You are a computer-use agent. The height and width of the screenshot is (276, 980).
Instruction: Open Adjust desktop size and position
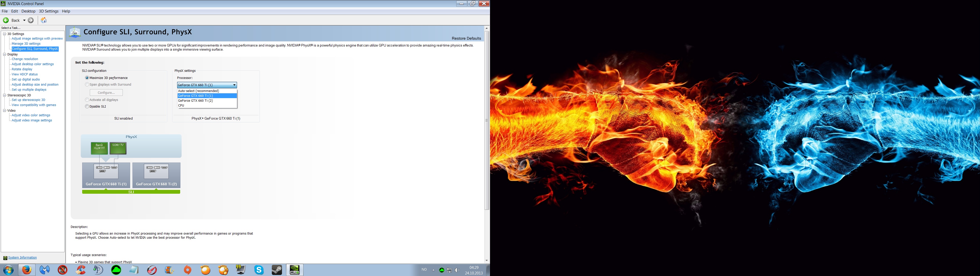click(x=35, y=85)
